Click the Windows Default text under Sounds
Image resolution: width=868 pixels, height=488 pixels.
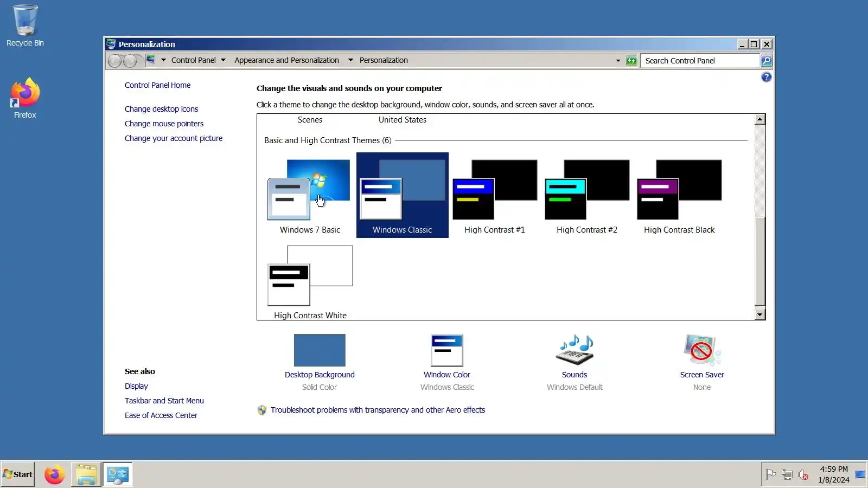(x=575, y=387)
